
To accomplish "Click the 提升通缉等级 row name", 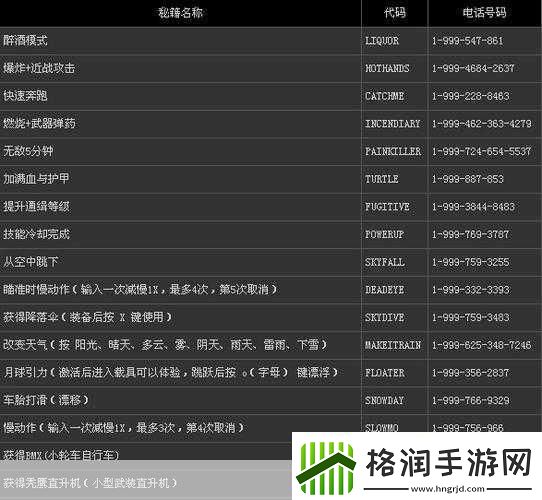I will pyautogui.click(x=36, y=207).
